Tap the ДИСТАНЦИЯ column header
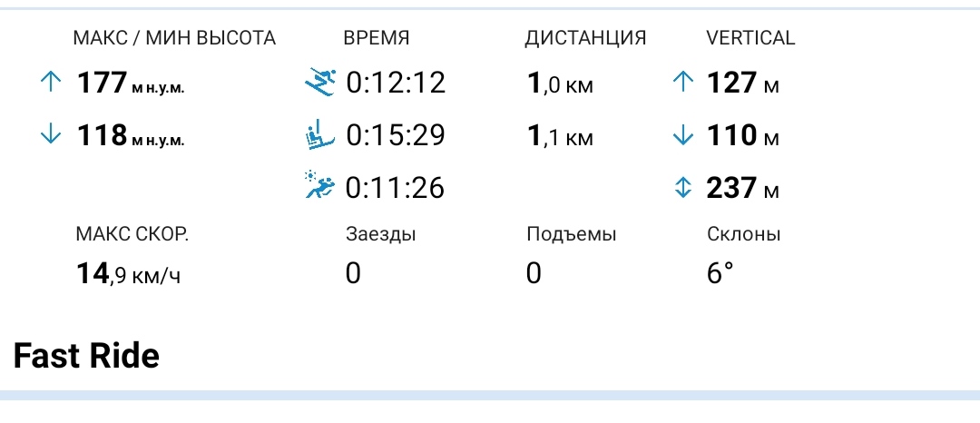The width and height of the screenshot is (980, 423). (585, 38)
